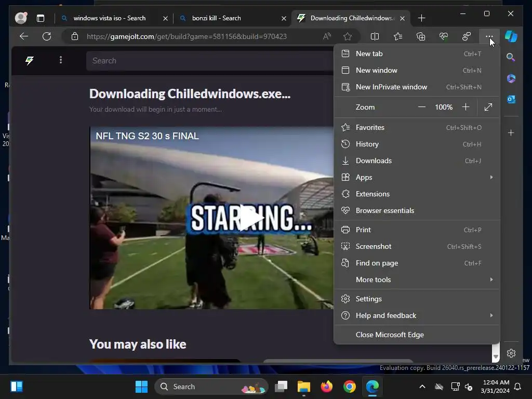Open Downloads from the menu
This screenshot has height=399, width=532.
[417, 161]
